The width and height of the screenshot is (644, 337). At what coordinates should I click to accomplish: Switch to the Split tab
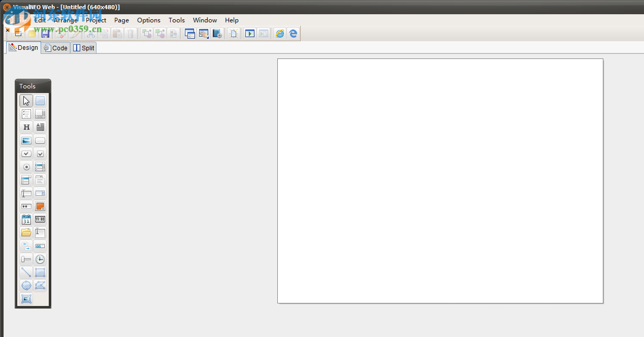point(83,48)
